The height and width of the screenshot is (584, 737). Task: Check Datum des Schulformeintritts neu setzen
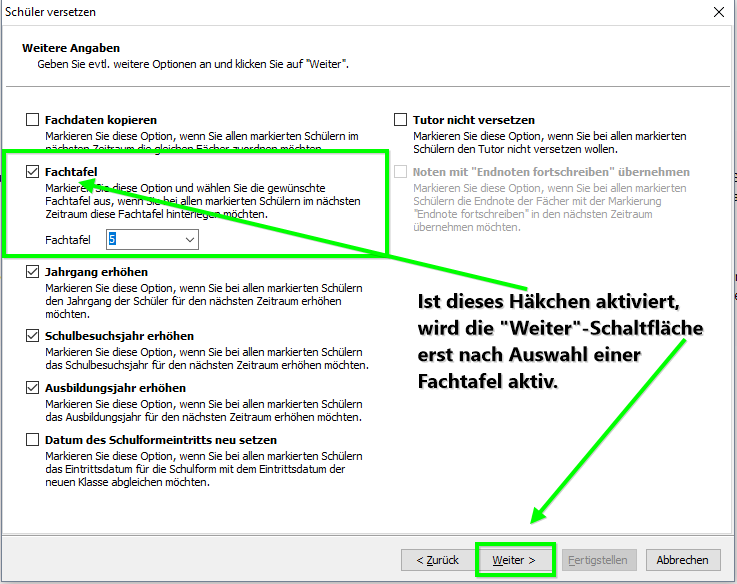[32, 440]
